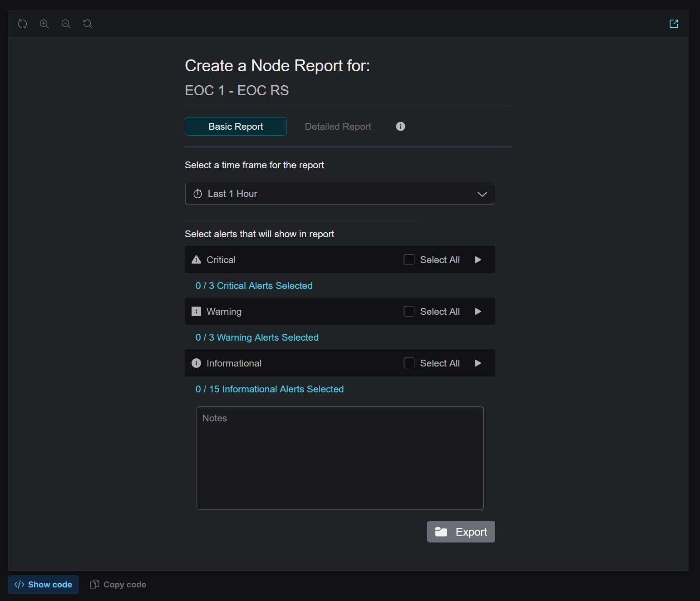This screenshot has width=700, height=601.
Task: Check Select All for Critical alerts
Action: click(x=409, y=259)
